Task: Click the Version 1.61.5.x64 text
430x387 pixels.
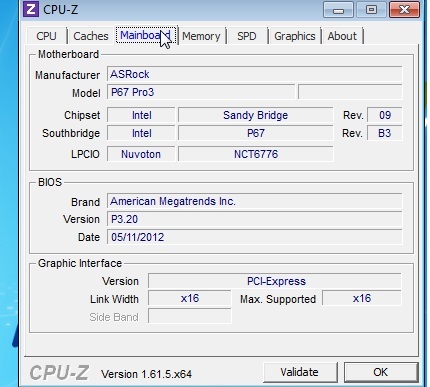Action: click(x=146, y=374)
